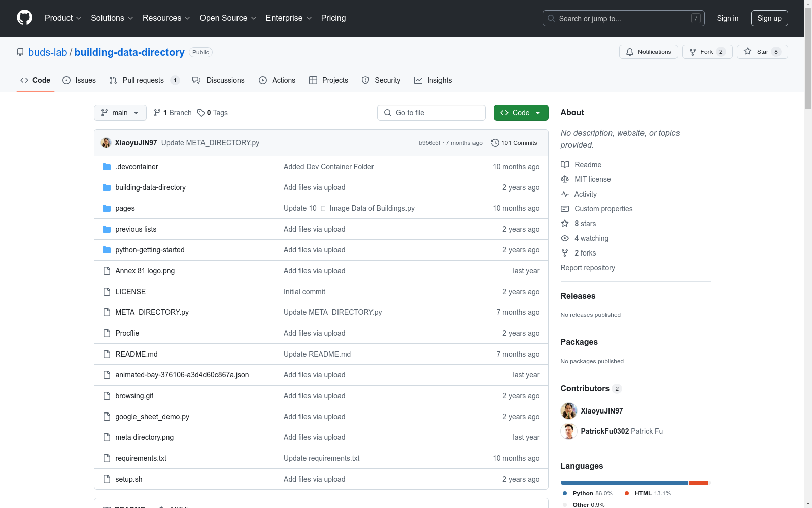Click the Star icon button

(x=748, y=52)
